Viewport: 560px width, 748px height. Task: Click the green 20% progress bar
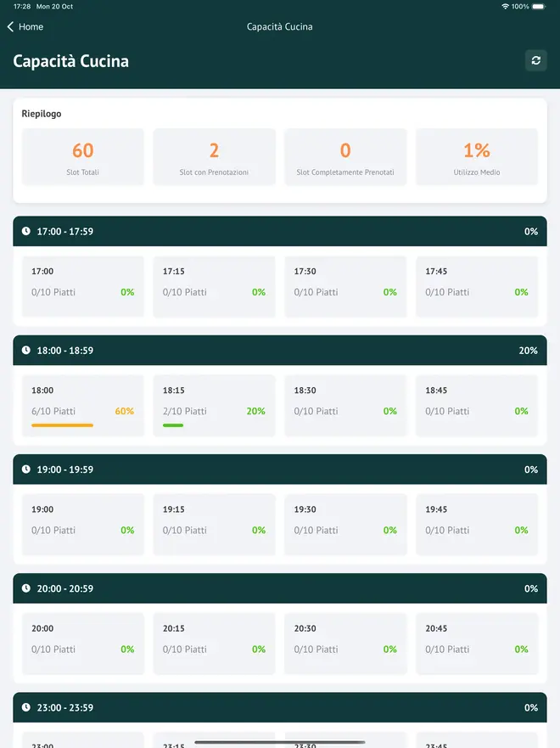tap(173, 425)
